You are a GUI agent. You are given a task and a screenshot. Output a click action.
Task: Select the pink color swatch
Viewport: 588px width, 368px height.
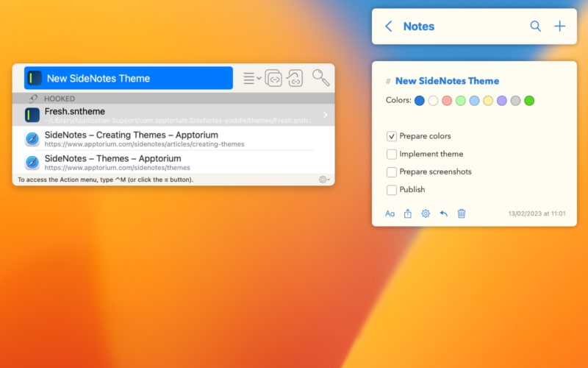[447, 101]
